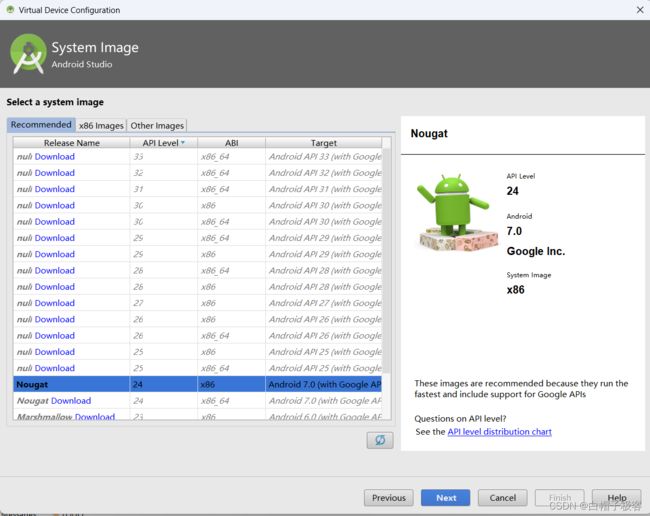This screenshot has height=516, width=650.
Task: Click Download for API 28 x86 image
Action: tap(55, 287)
